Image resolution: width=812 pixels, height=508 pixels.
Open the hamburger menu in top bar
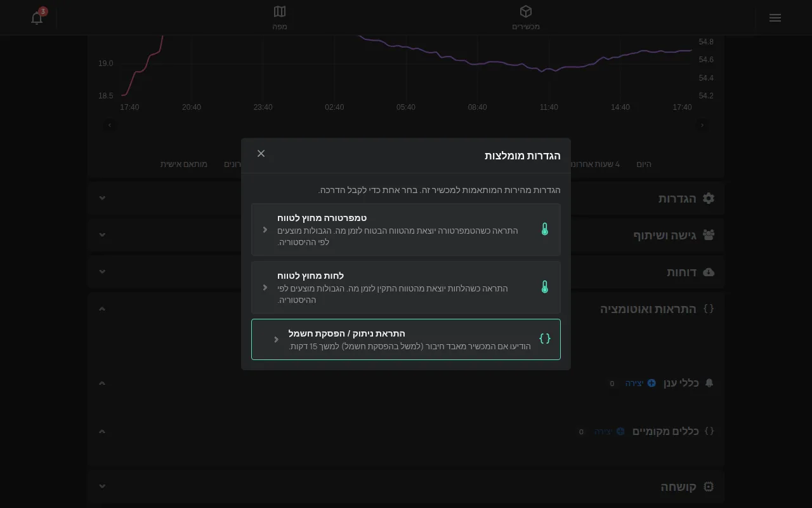point(775,18)
